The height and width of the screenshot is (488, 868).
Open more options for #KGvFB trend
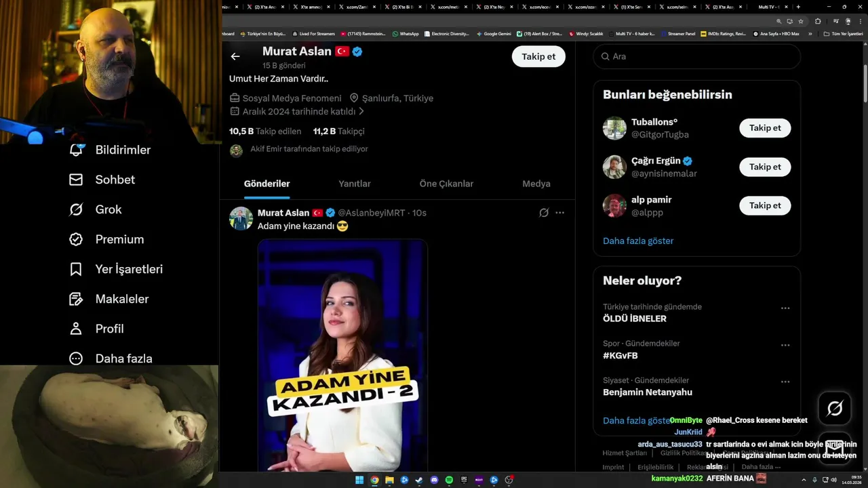pos(785,345)
